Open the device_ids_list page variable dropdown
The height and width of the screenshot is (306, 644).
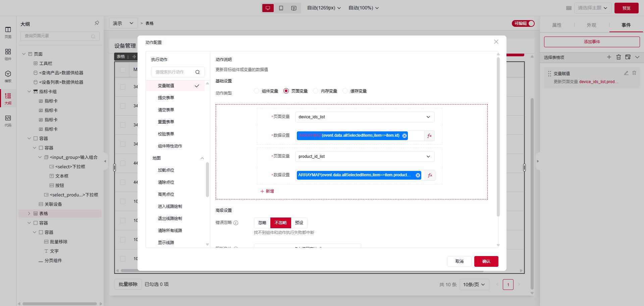click(365, 117)
